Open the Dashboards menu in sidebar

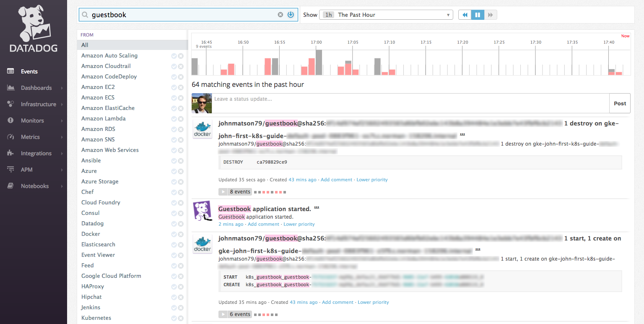36,88
